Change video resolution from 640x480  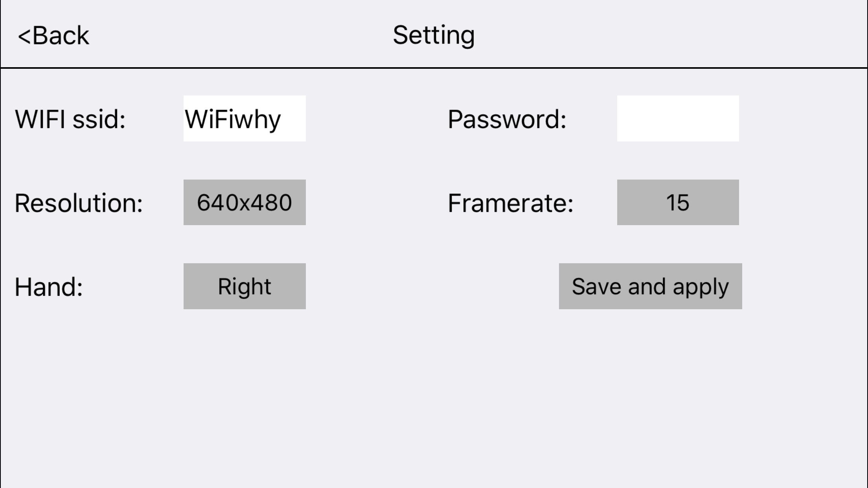pyautogui.click(x=245, y=202)
